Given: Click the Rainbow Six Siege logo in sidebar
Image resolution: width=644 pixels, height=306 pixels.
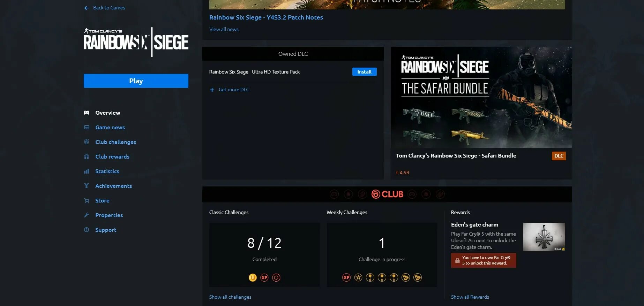Looking at the screenshot, I should click(x=136, y=42).
